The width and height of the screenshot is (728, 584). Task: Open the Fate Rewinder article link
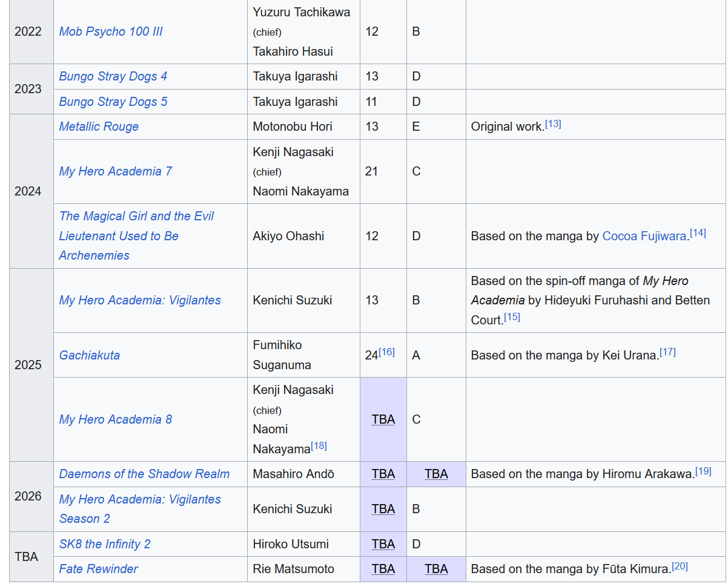99,569
